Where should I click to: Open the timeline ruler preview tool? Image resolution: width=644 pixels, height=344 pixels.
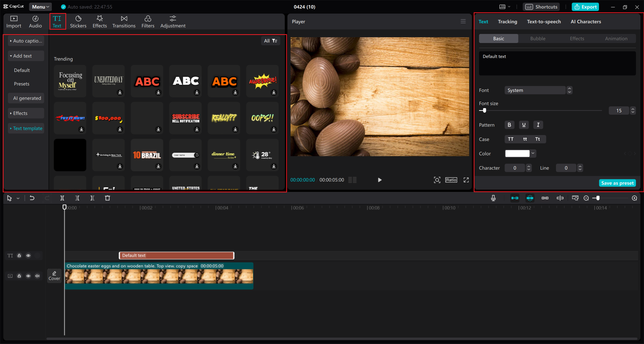pyautogui.click(x=575, y=198)
